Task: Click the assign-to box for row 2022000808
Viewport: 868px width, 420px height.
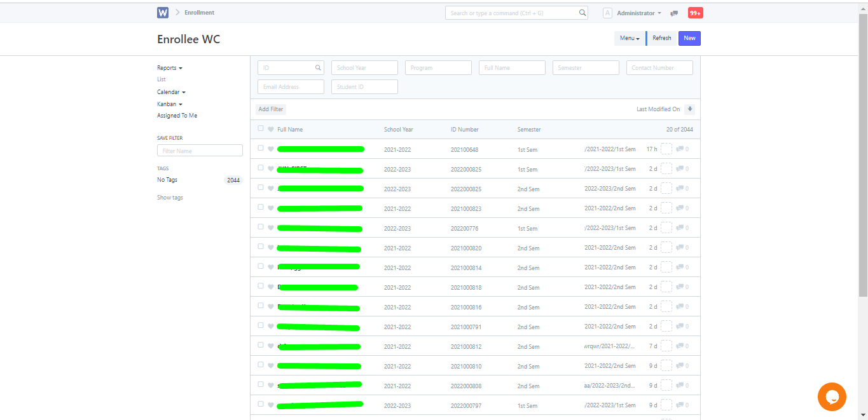Action: [666, 386]
